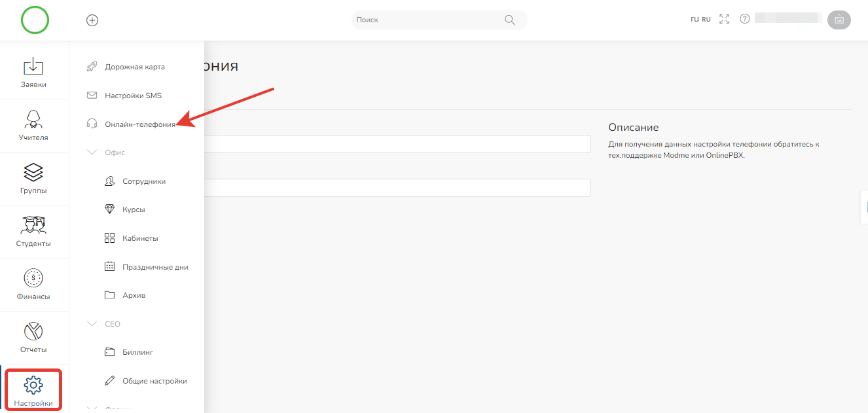Viewport: 868px width, 413px height.
Task: Open the Отчеты reports icon
Action: point(33,332)
